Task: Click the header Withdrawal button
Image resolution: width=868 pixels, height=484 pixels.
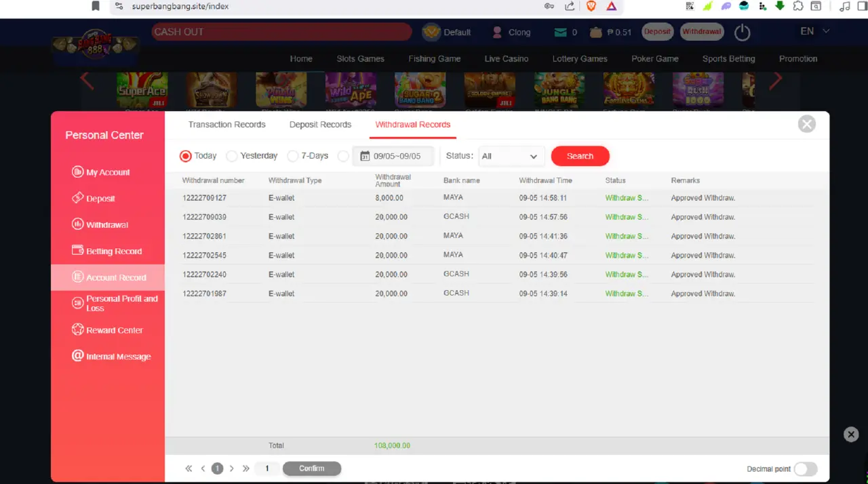Action: 702,32
